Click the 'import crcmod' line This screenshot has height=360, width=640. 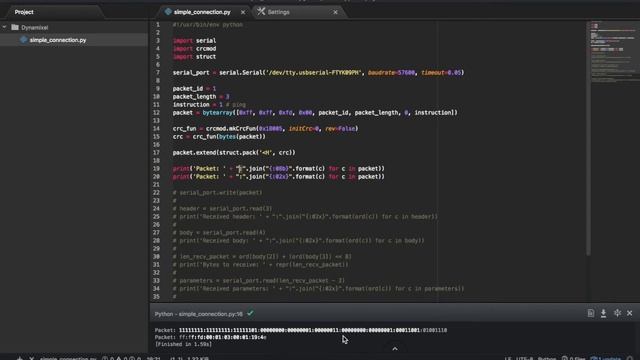194,49
